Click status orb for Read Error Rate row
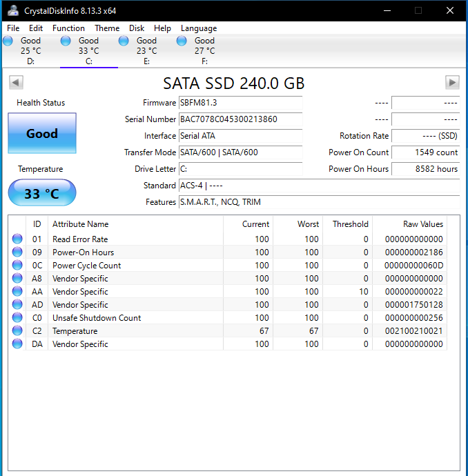468x476 pixels. pos(17,239)
